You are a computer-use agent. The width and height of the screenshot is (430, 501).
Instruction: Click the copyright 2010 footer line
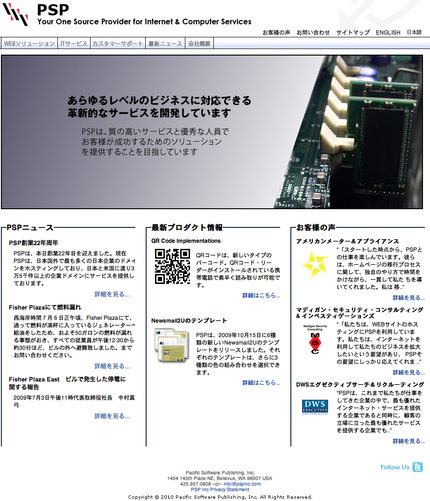click(220, 497)
